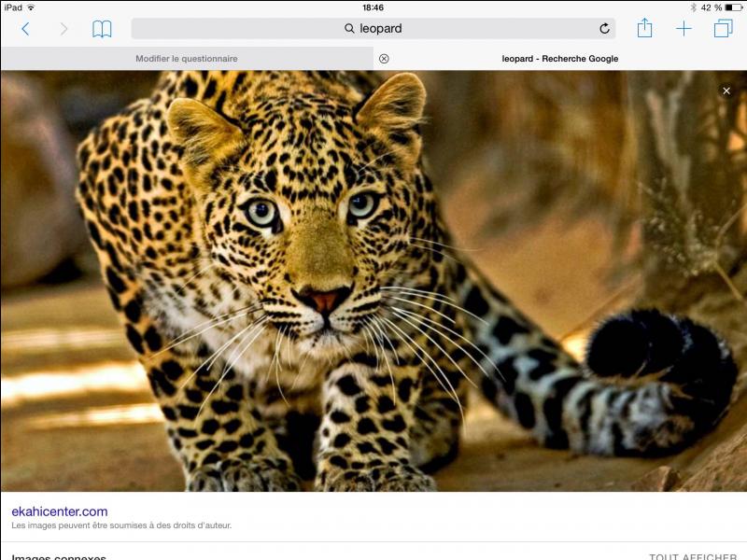Screen dimensions: 747x560
Task: Select the leopard - Recherche Google tab
Action: [x=559, y=59]
